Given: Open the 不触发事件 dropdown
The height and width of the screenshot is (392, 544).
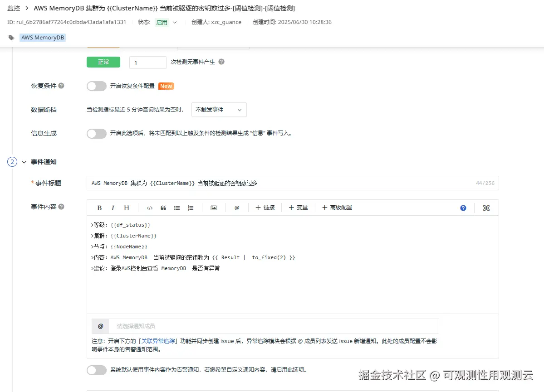Looking at the screenshot, I should 219,110.
